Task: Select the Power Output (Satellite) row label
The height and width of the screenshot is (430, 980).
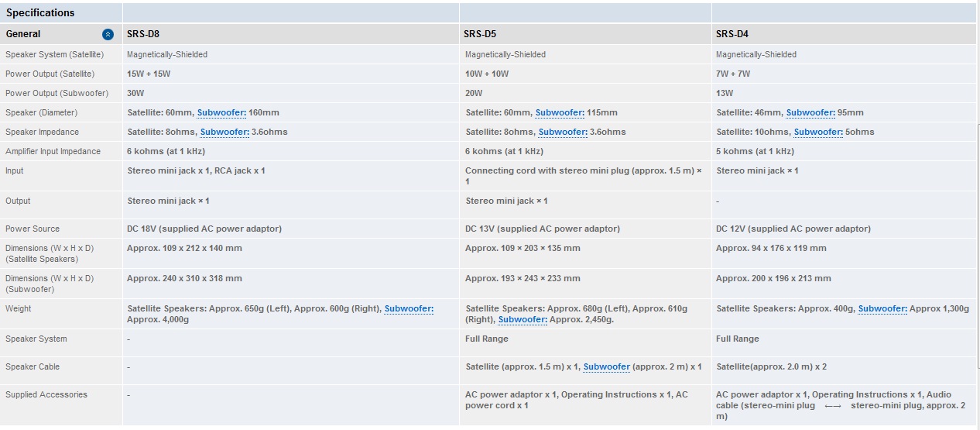Action: coord(50,74)
